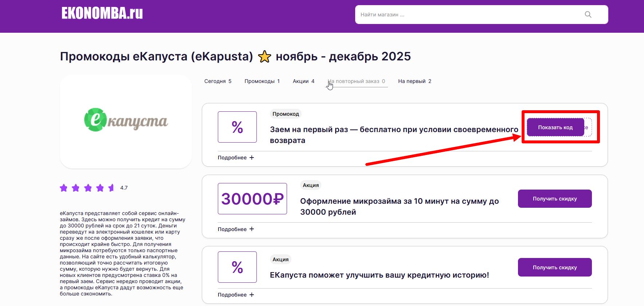Viewport: 644px width, 306px height.
Task: Open the 'Сегодня 5' tab
Action: tap(218, 81)
